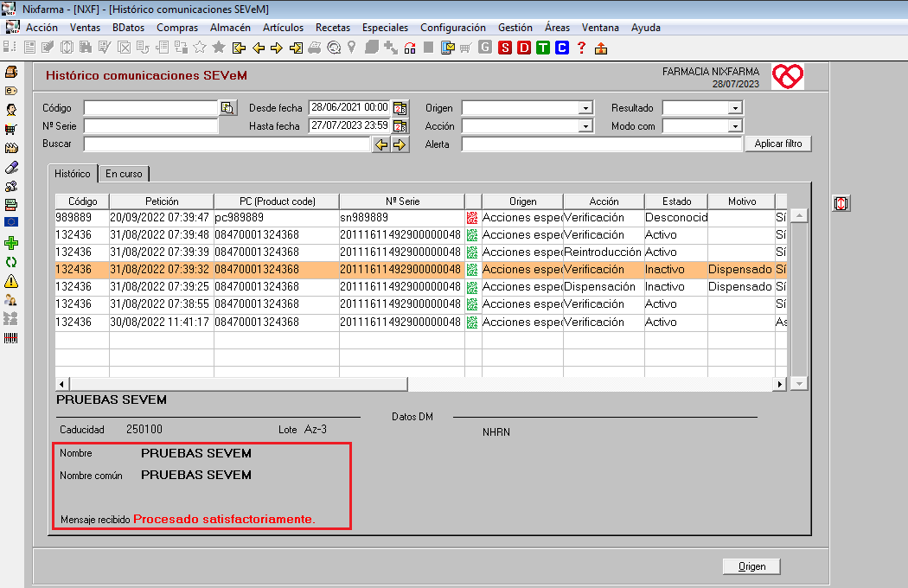
Task: Click the printer toolbar icon
Action: 315,48
